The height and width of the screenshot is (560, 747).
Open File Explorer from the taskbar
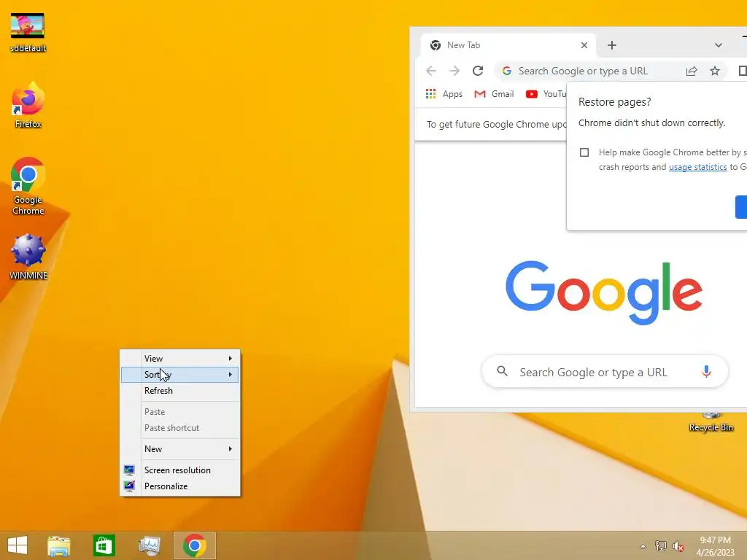pos(58,545)
